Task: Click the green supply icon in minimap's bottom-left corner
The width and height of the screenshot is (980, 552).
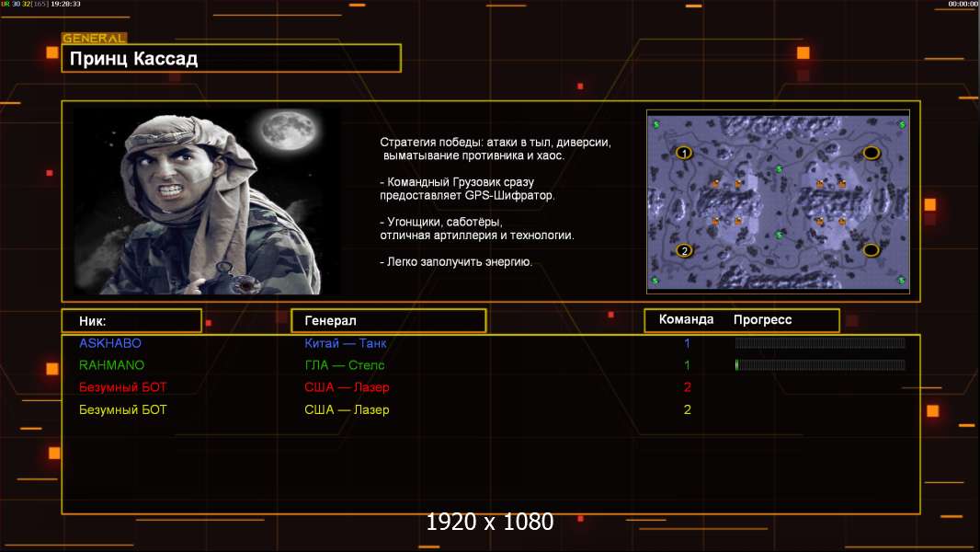Action: [655, 280]
